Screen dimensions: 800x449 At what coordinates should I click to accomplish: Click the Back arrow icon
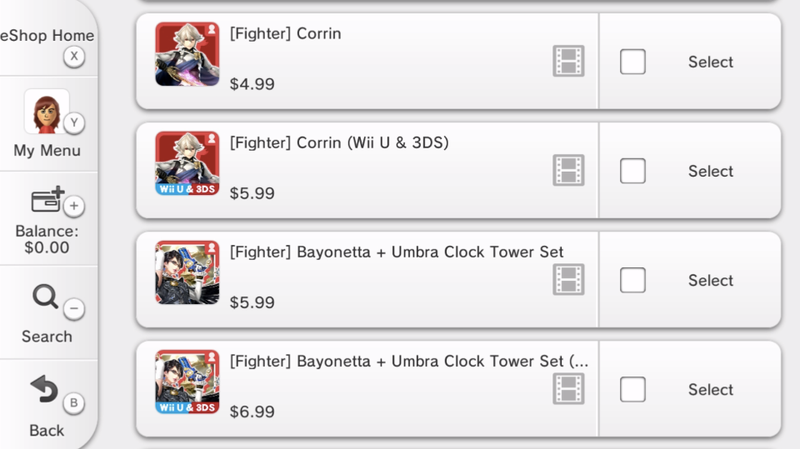click(44, 389)
